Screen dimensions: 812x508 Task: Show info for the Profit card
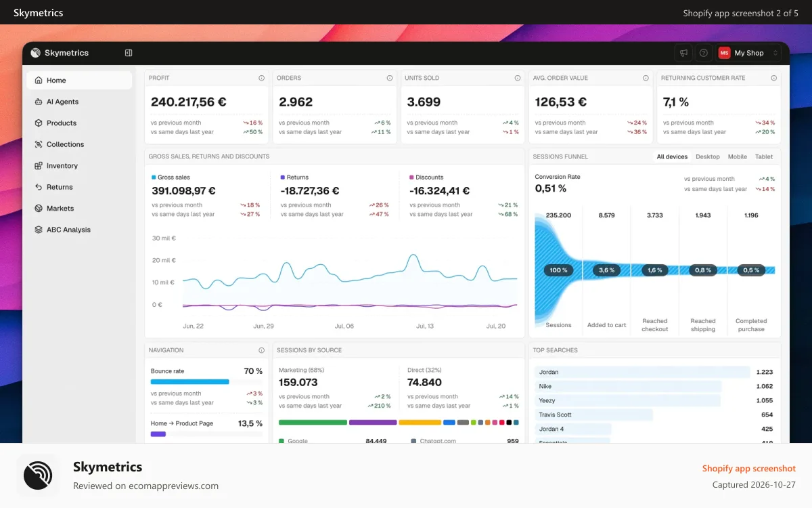click(261, 78)
